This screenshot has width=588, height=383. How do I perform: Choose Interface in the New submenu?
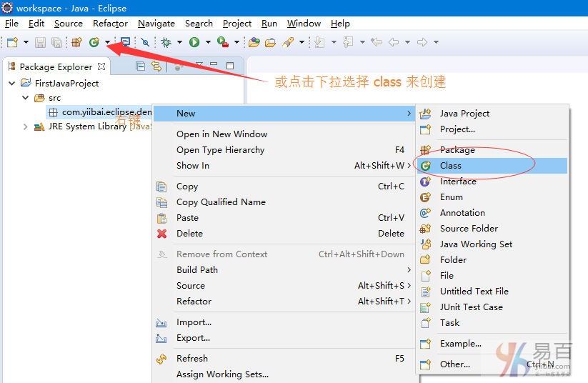click(x=492, y=181)
